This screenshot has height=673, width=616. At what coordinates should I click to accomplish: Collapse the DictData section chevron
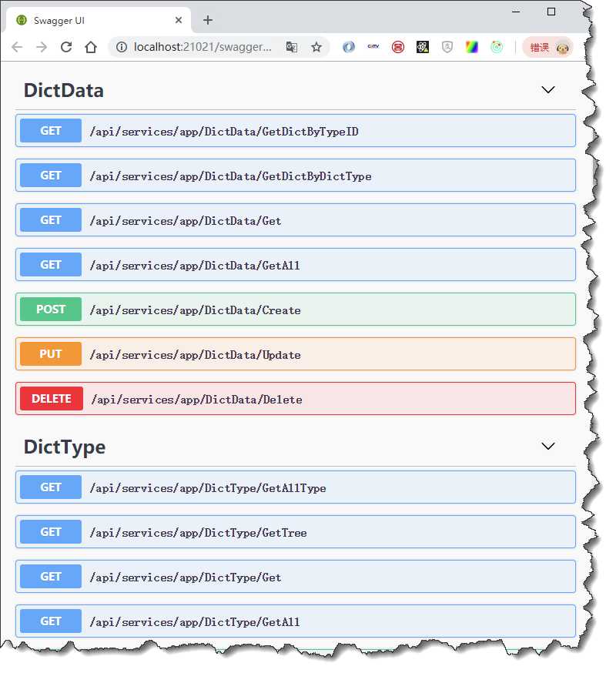[x=548, y=89]
